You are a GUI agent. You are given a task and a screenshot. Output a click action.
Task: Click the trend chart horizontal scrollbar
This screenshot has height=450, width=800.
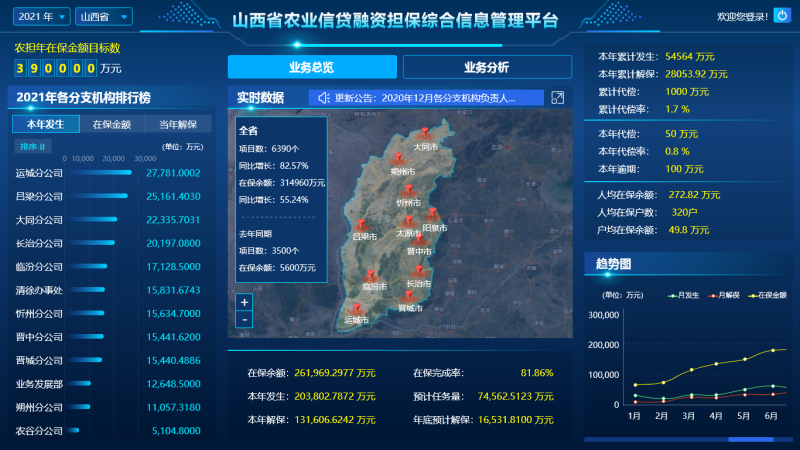coord(765,439)
